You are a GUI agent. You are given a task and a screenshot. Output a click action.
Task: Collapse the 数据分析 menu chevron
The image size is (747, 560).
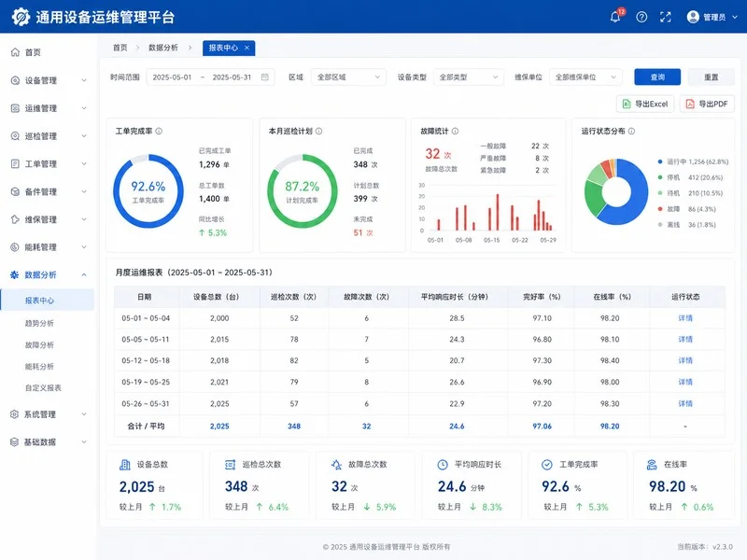coord(84,274)
